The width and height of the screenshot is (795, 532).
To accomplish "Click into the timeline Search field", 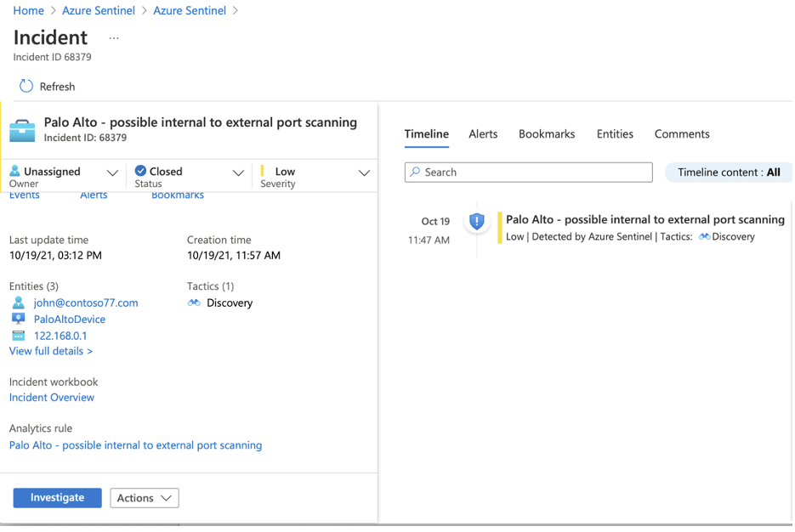I will [528, 173].
